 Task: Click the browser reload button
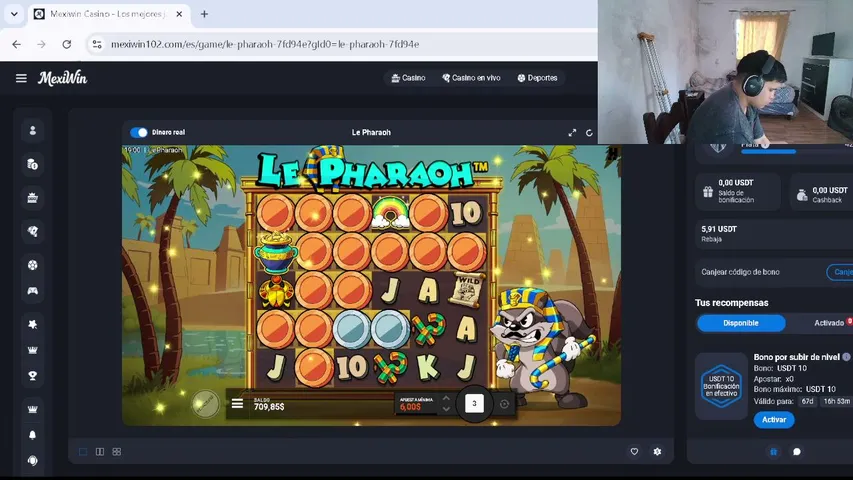66,44
